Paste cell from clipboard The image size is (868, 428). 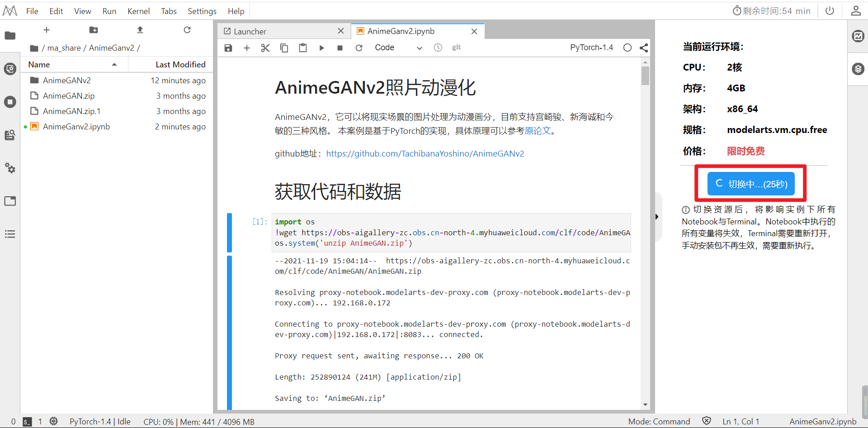point(303,48)
